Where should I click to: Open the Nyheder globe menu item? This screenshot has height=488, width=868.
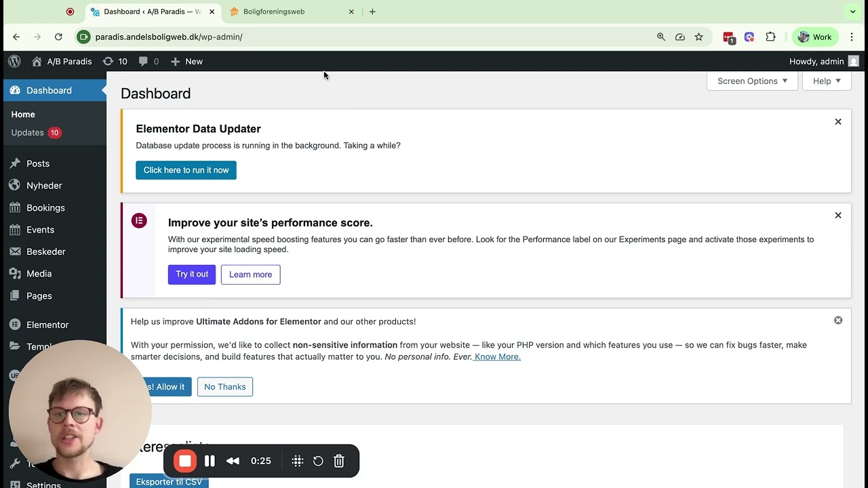click(x=54, y=186)
